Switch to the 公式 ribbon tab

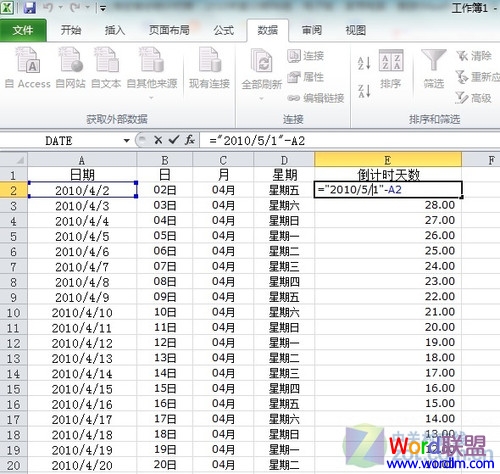point(224,30)
